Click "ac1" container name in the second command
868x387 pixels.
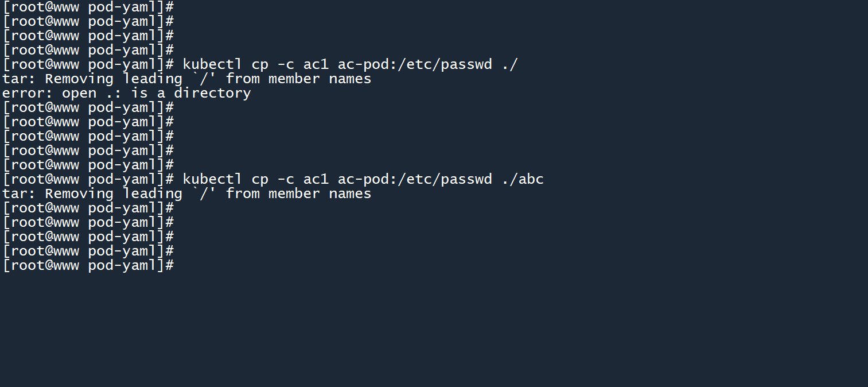coord(316,179)
